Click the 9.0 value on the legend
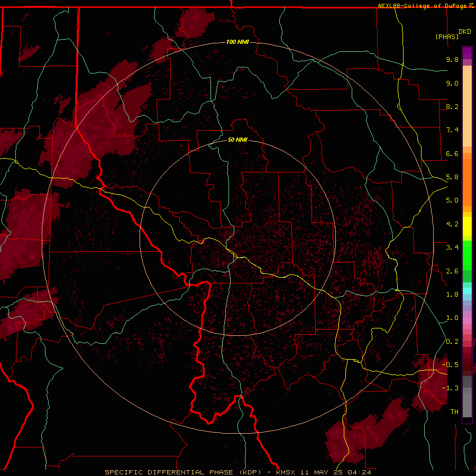Image resolution: width=476 pixels, height=476 pixels. (x=452, y=83)
